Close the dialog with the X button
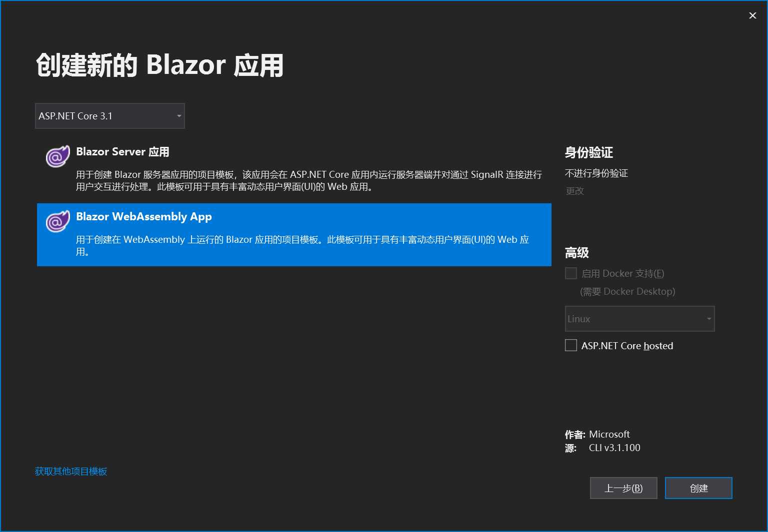768x532 pixels. [752, 15]
